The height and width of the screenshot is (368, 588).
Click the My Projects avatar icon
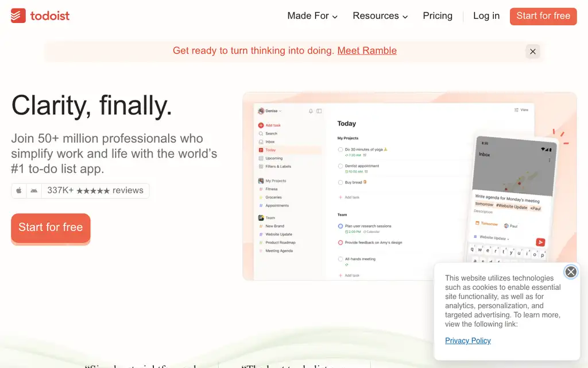tap(261, 181)
